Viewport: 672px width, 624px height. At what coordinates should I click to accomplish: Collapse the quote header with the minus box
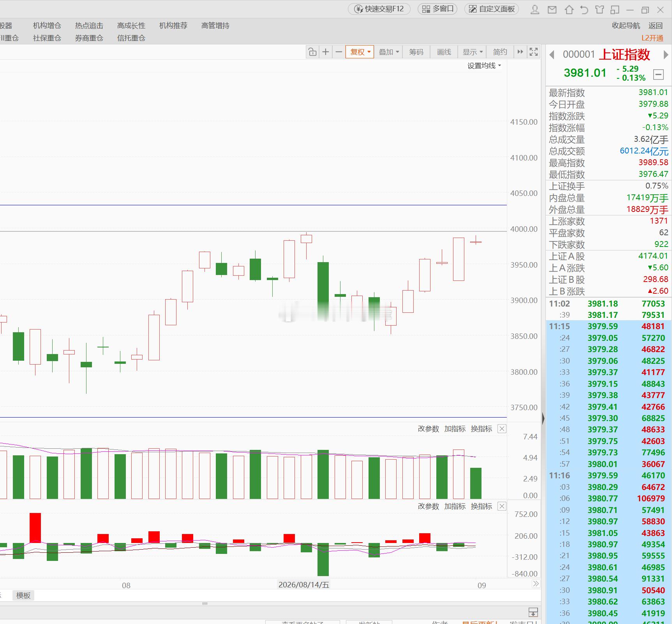(658, 74)
